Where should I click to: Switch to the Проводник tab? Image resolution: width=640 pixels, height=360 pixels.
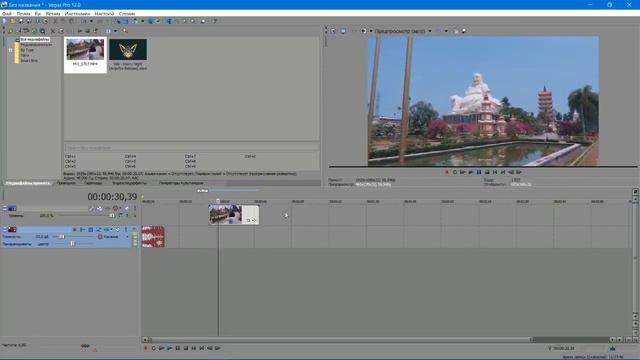(x=66, y=183)
